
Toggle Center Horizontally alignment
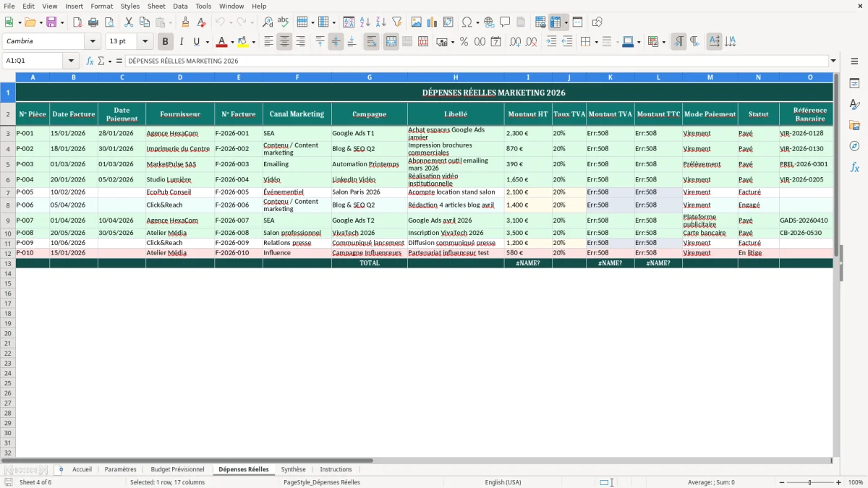tap(284, 42)
